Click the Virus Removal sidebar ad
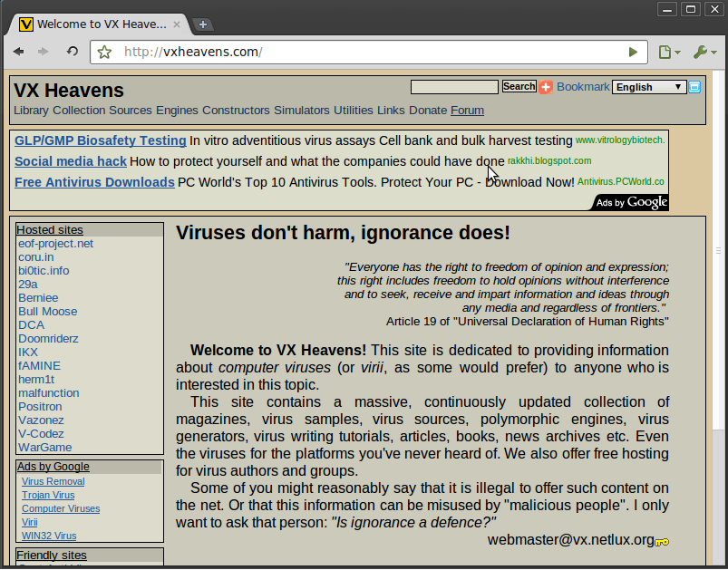This screenshot has height=570, width=728. point(53,482)
